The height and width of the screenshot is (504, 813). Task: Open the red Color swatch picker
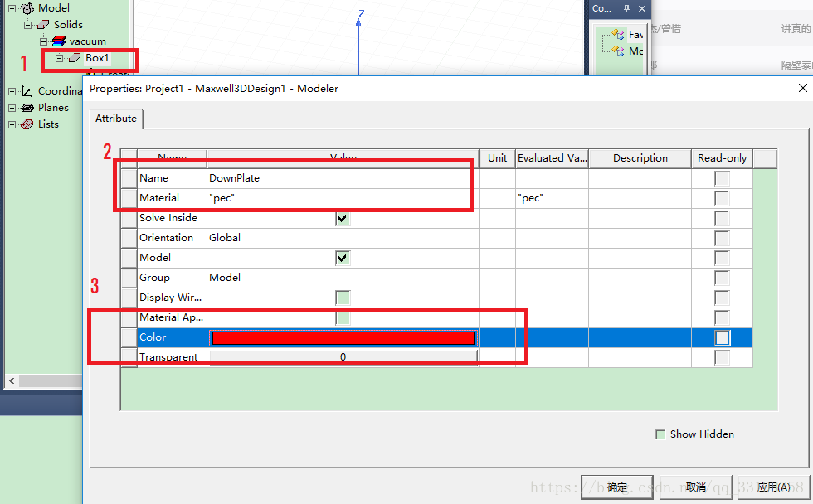point(343,337)
